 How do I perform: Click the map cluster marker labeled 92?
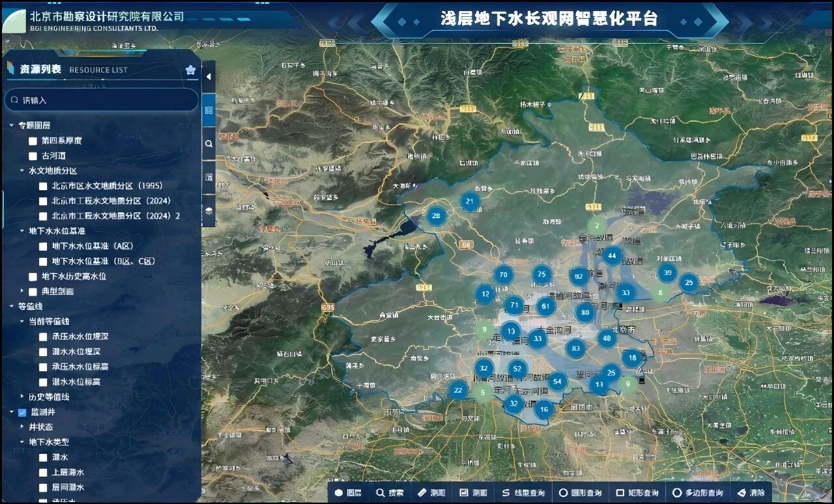pos(578,276)
